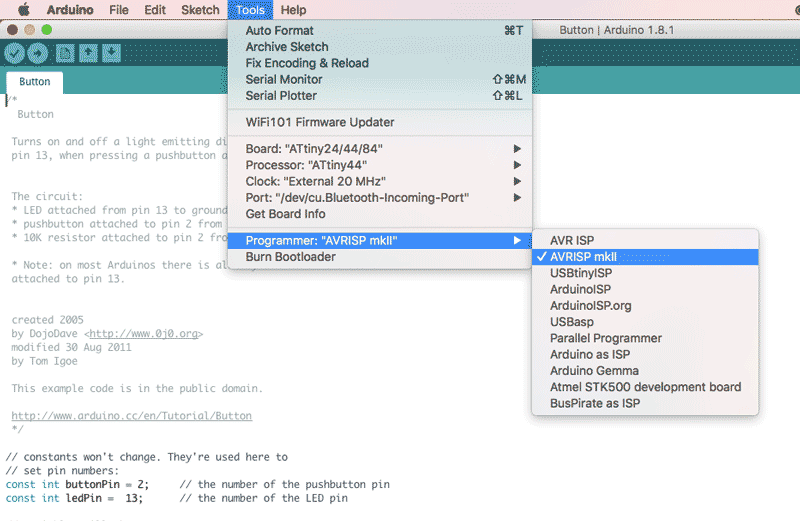The height and width of the screenshot is (521, 800).
Task: Click the Save sketch down-arrow icon
Action: point(111,53)
